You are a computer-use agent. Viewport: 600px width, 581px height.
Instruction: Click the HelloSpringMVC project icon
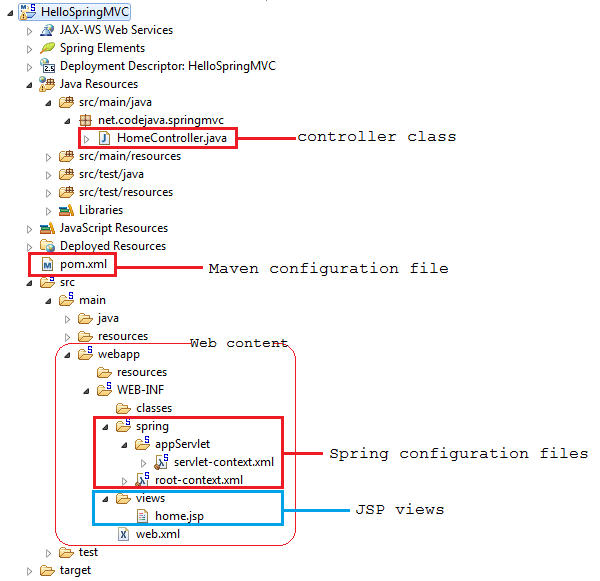28,12
